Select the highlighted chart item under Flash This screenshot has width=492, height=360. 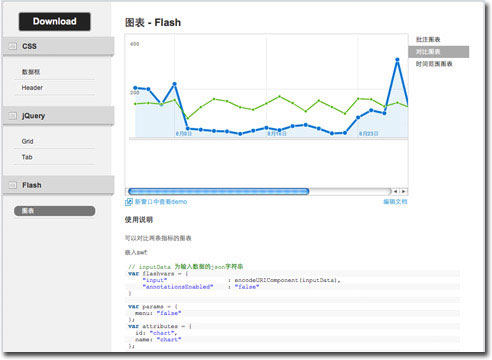[x=55, y=211]
